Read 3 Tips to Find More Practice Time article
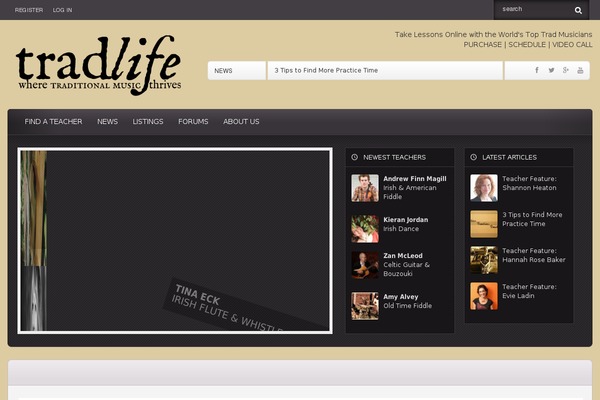Viewport: 600px width, 400px height. 532,219
